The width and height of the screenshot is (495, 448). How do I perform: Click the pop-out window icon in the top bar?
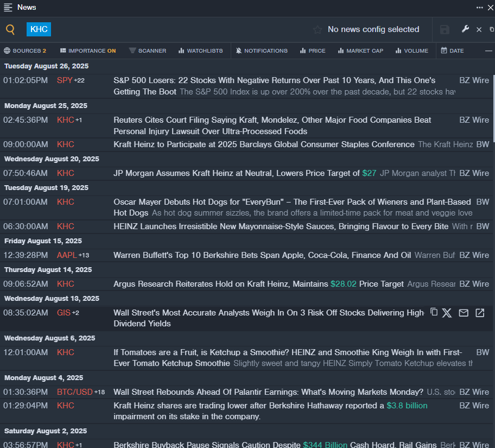[492, 29]
